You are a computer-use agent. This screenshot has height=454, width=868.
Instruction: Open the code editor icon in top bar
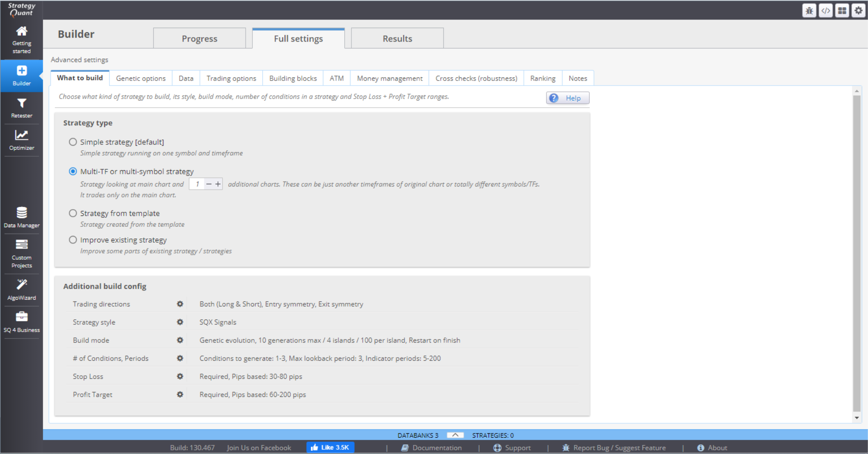click(x=825, y=10)
